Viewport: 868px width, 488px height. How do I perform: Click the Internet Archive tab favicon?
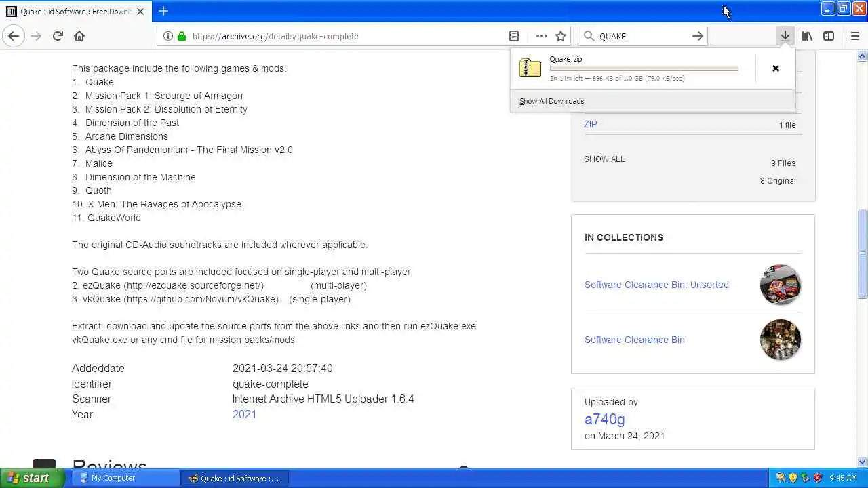pos(11,12)
